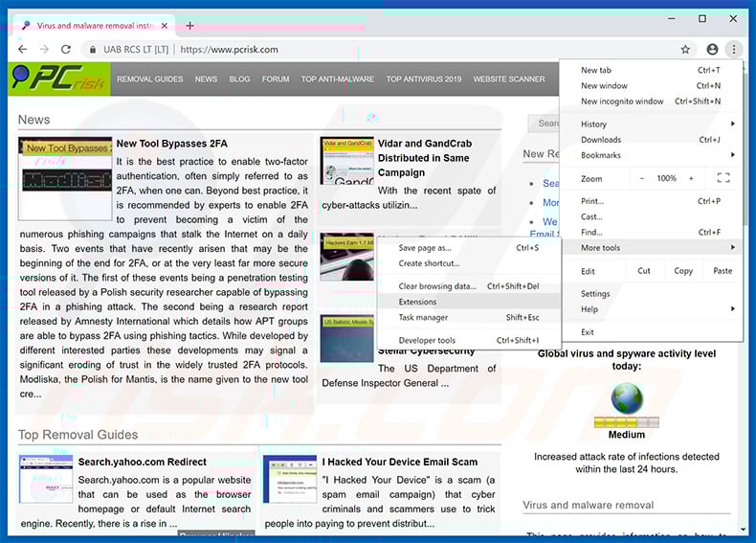Select Exit in Chrome menu
This screenshot has width=756, height=543.
click(651, 332)
